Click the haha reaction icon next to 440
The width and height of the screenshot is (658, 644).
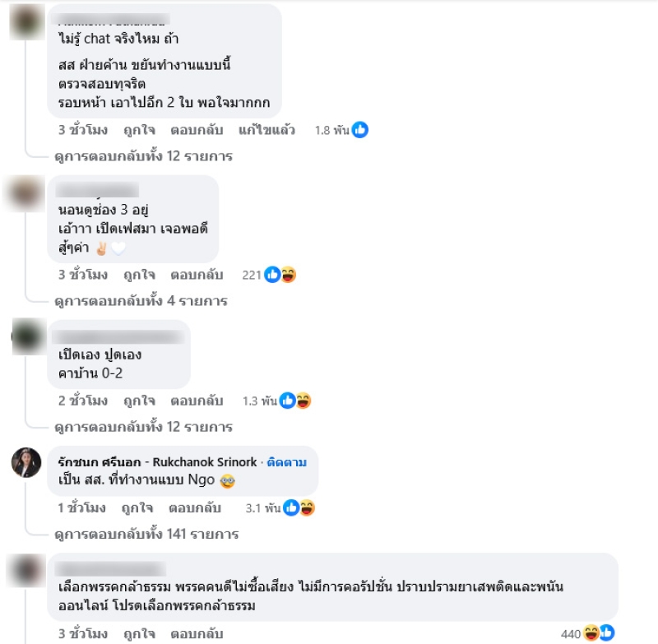[x=591, y=633]
